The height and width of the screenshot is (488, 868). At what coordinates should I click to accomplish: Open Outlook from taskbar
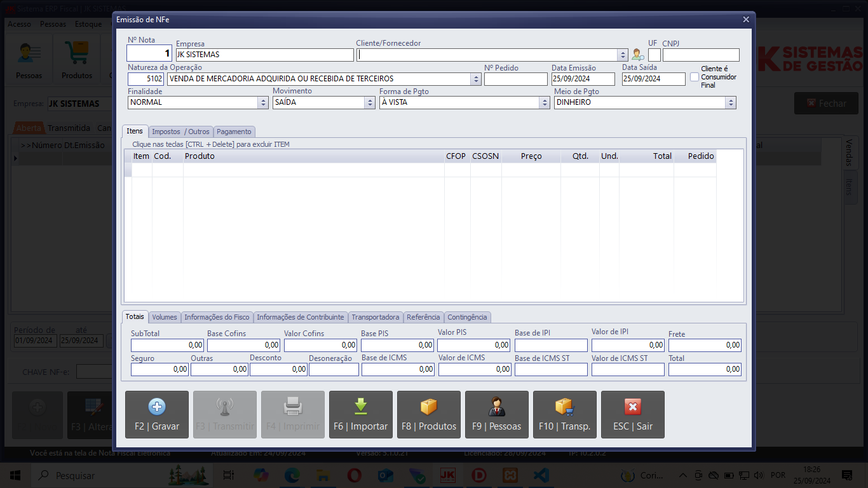point(385,475)
